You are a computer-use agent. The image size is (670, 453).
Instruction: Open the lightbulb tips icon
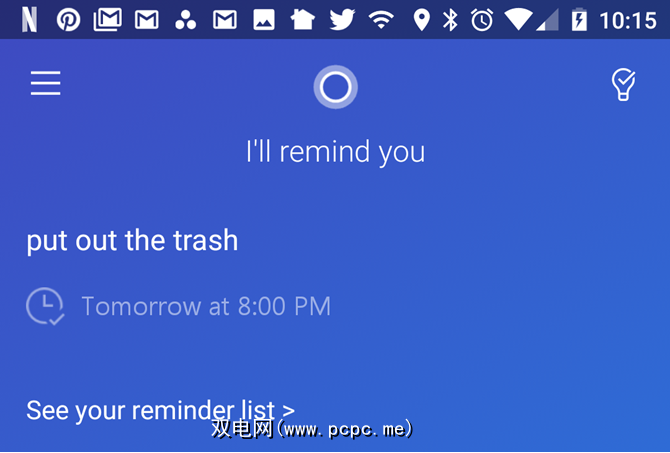click(623, 85)
